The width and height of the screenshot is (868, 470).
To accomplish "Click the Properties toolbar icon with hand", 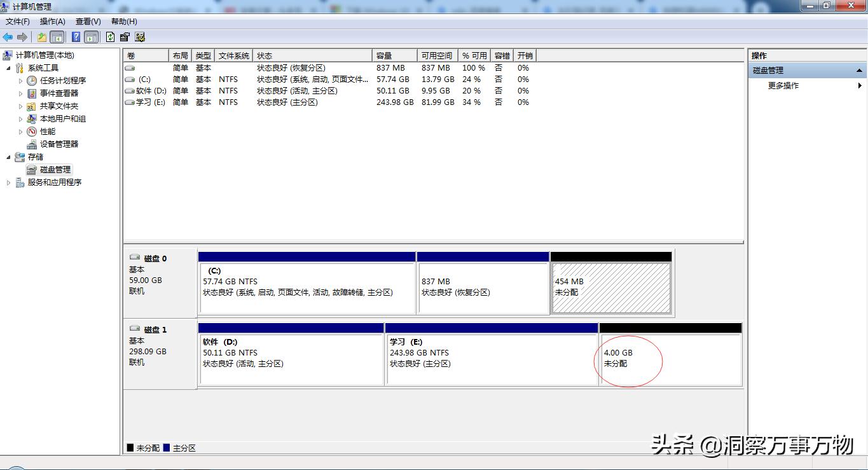I will click(125, 37).
